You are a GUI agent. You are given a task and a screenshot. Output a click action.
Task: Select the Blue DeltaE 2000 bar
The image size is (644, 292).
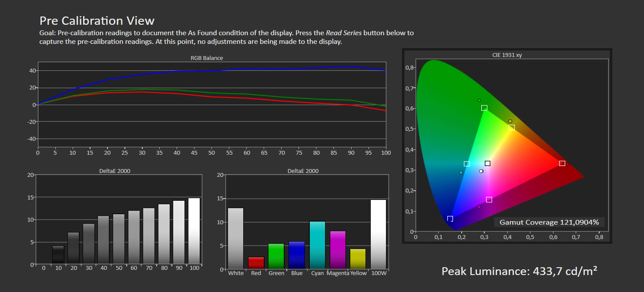pos(296,255)
